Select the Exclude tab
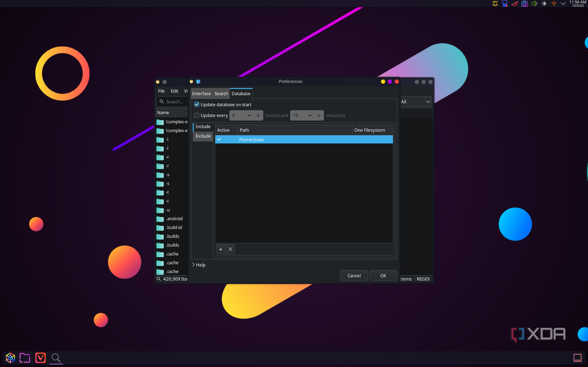 pyautogui.click(x=203, y=136)
